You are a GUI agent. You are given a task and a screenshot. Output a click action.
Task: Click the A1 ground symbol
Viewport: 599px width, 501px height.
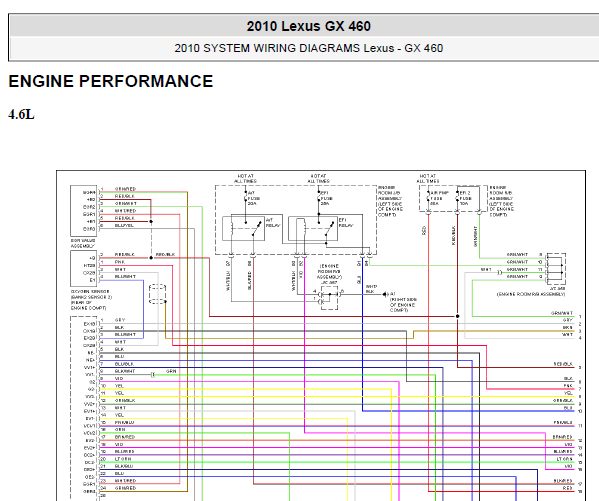pyautogui.click(x=385, y=294)
